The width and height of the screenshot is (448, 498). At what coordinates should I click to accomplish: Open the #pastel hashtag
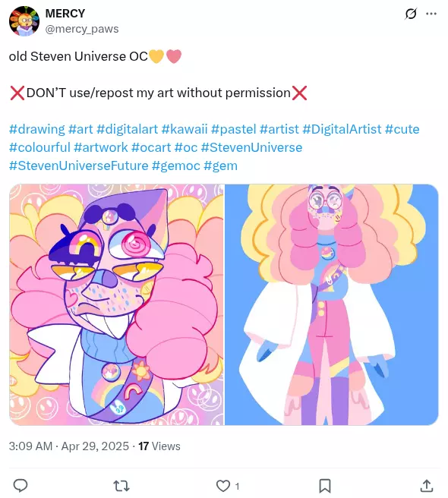point(234,129)
